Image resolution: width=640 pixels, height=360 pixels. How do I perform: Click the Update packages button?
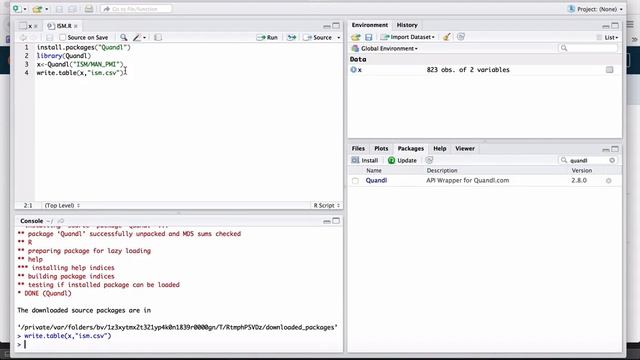pos(402,160)
